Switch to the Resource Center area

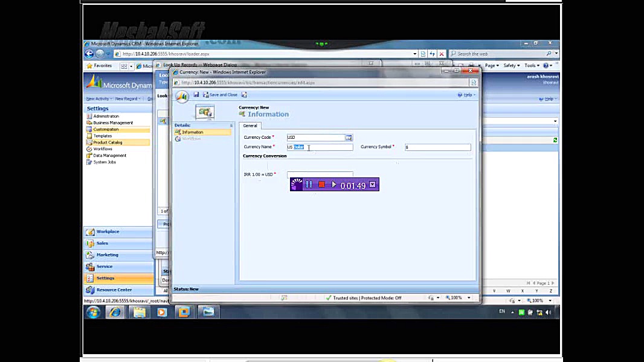(x=118, y=290)
